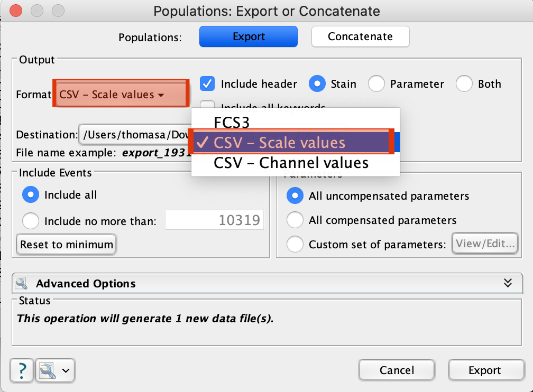This screenshot has width=533, height=392.
Task: Select All compensated parameters option
Action: 295,220
